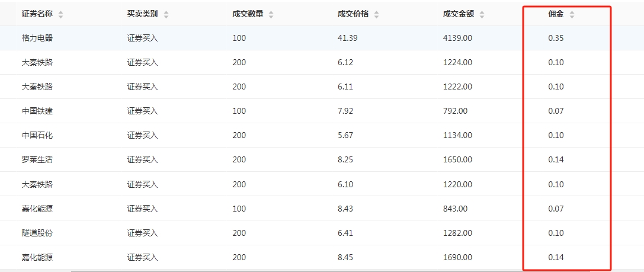Click the price 8.43 cell

coord(345,209)
